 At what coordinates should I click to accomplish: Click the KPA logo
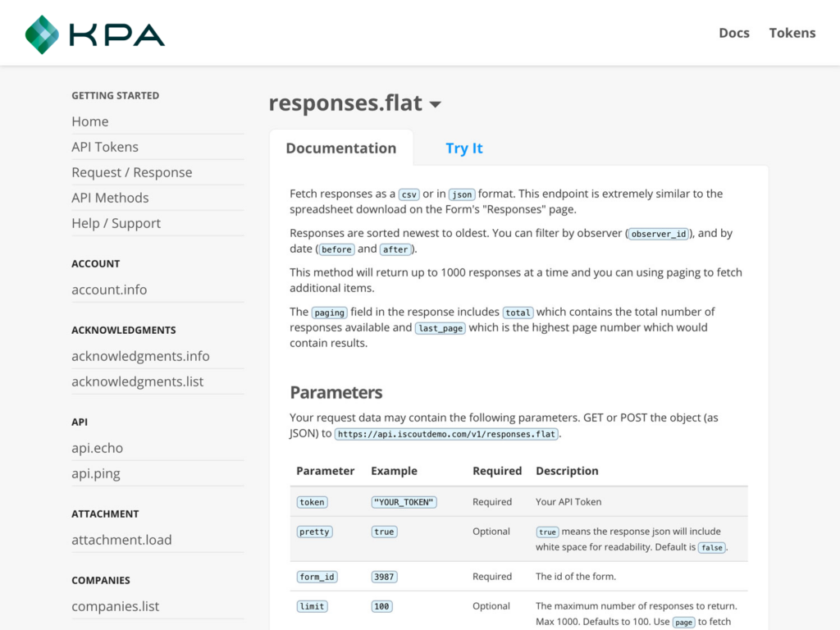point(94,33)
